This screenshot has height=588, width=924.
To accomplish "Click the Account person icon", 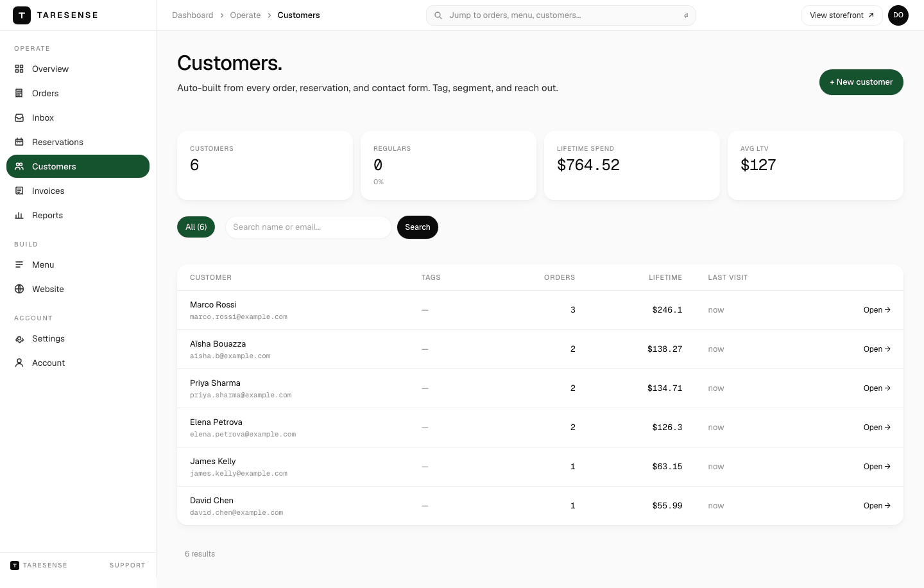I will pos(19,363).
